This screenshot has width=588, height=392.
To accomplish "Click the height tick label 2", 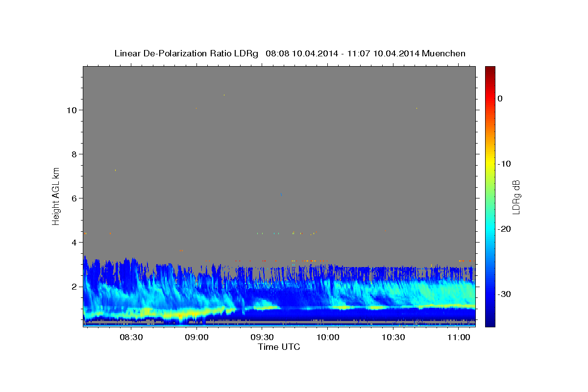I will [74, 287].
